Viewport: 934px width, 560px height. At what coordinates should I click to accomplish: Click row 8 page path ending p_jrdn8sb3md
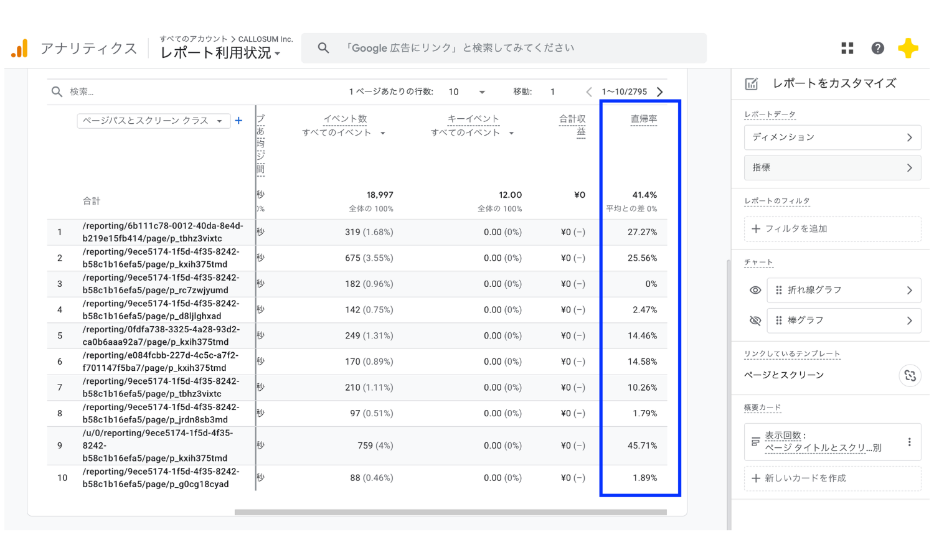tap(161, 414)
